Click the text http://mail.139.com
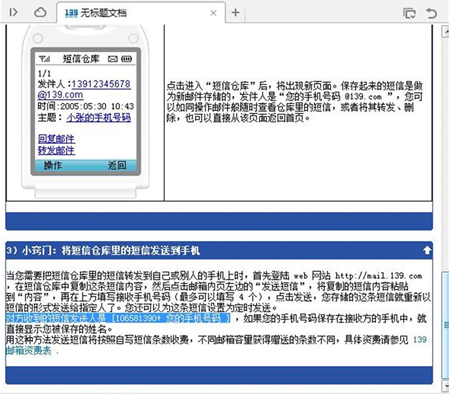 pos(379,276)
